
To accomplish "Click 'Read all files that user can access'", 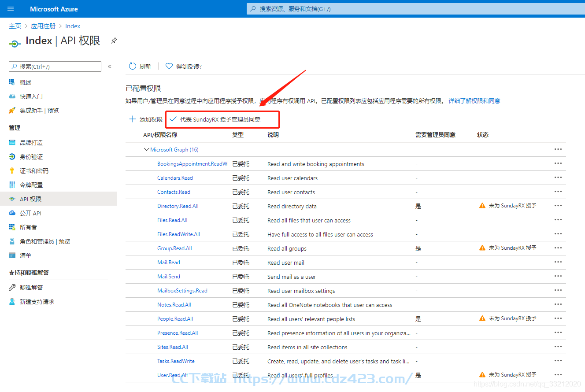I will (309, 220).
